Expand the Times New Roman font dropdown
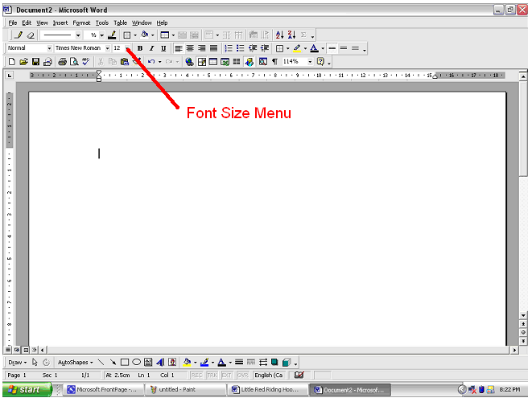Screen dimensions: 532x402 (107, 49)
